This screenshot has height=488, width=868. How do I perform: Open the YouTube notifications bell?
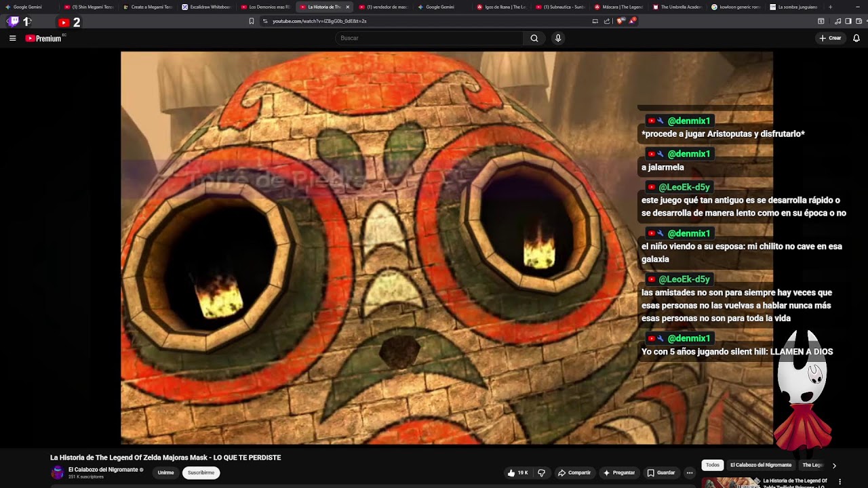click(856, 38)
